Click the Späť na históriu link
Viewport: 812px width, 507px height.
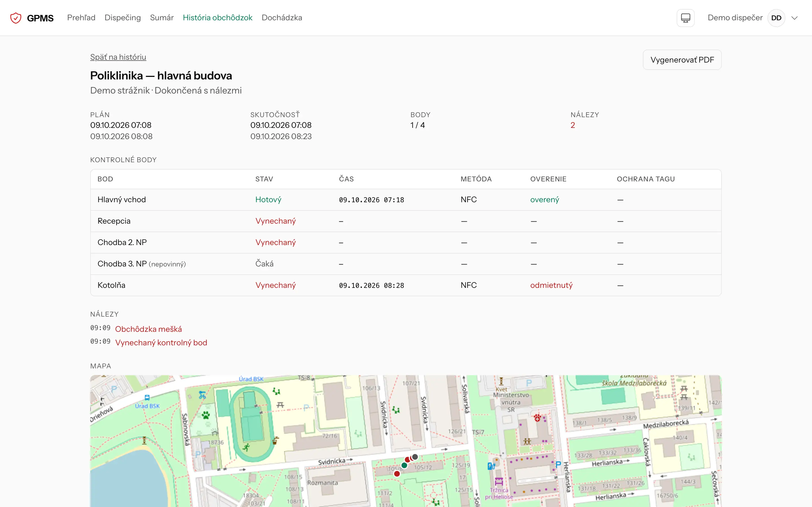[118, 57]
